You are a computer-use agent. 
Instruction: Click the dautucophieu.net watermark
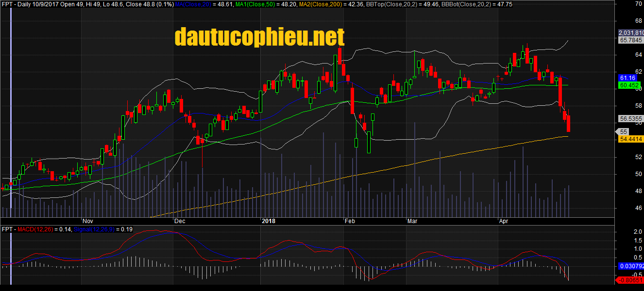coord(259,37)
